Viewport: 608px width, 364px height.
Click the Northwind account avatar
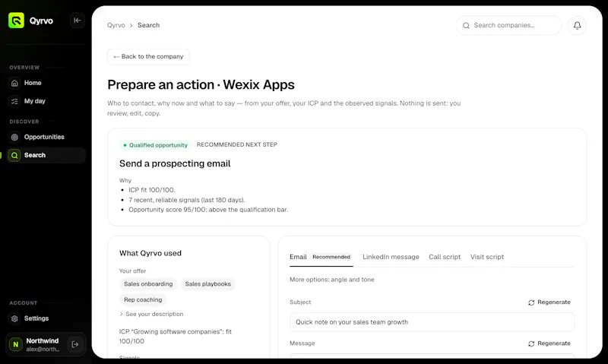15,344
